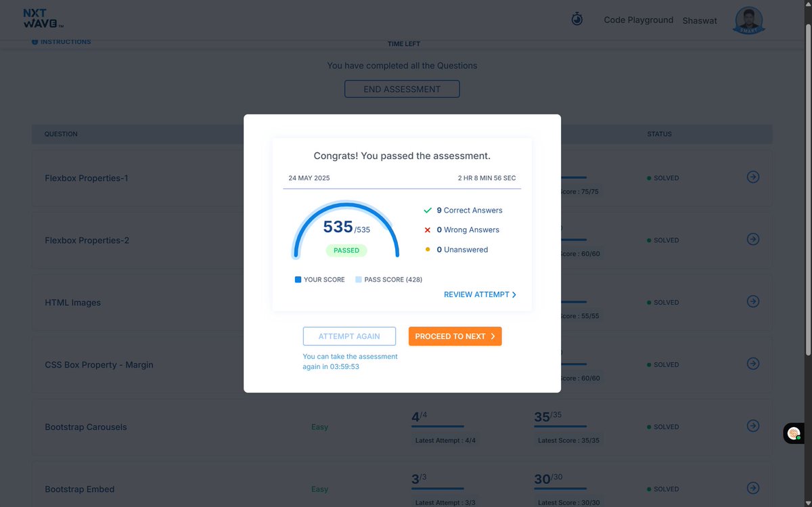The height and width of the screenshot is (507, 812).
Task: Click the 535 score value
Action: click(x=338, y=227)
